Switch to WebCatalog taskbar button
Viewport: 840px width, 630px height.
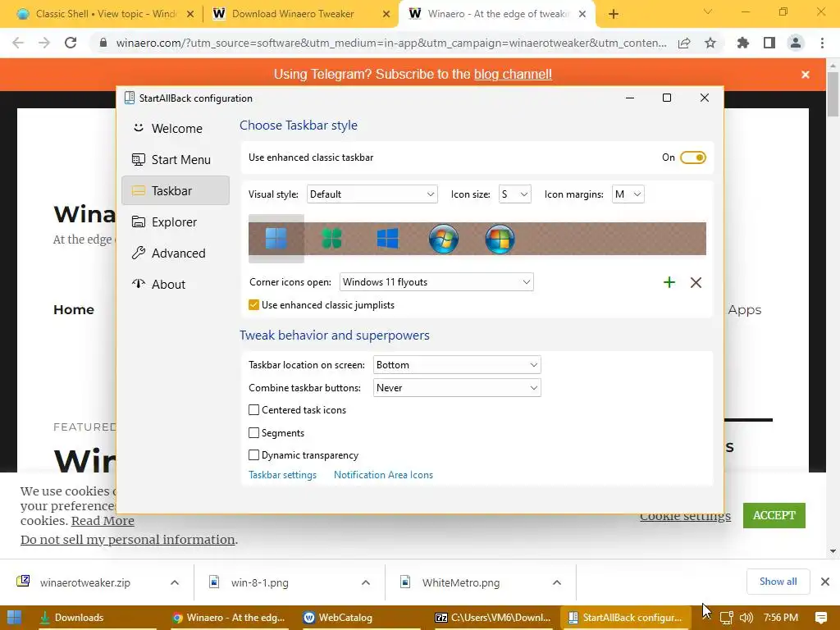pos(362,618)
